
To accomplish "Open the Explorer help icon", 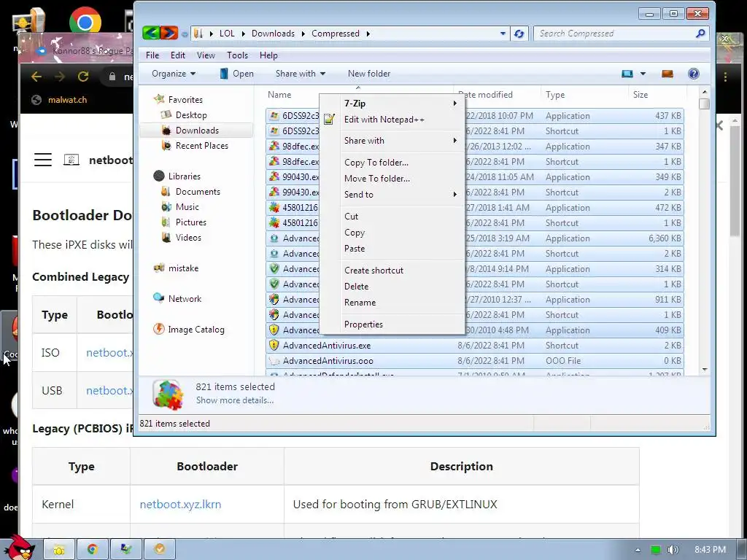I will 694,74.
